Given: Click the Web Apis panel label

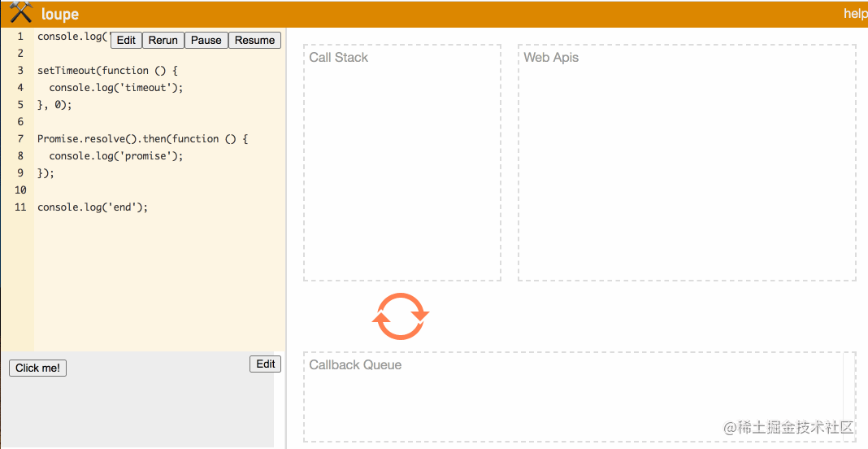Looking at the screenshot, I should (551, 57).
